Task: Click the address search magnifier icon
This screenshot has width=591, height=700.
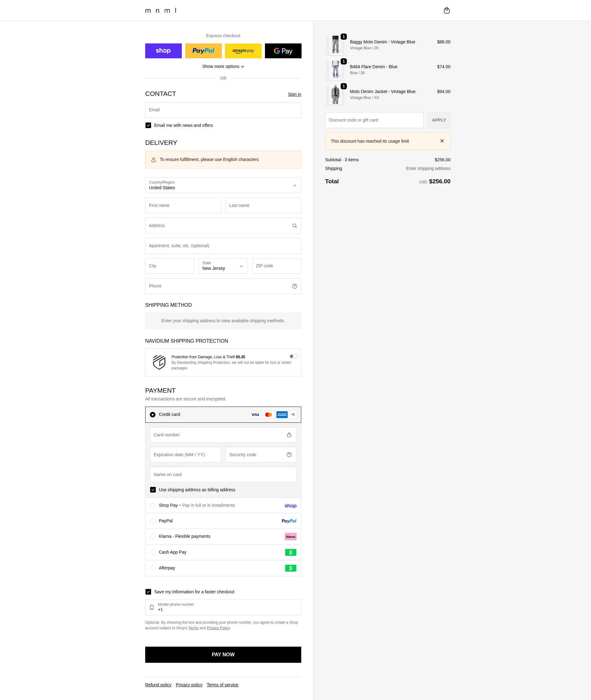Action: point(294,226)
